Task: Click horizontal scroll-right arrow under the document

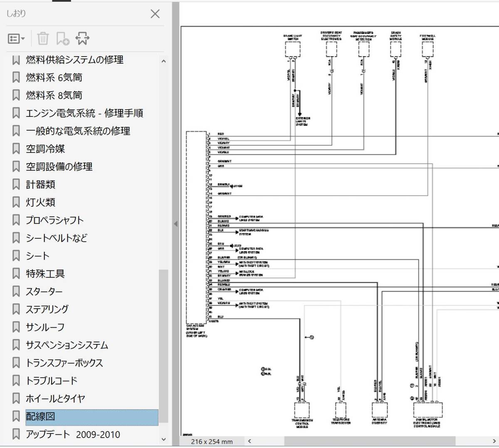Action: point(494,441)
